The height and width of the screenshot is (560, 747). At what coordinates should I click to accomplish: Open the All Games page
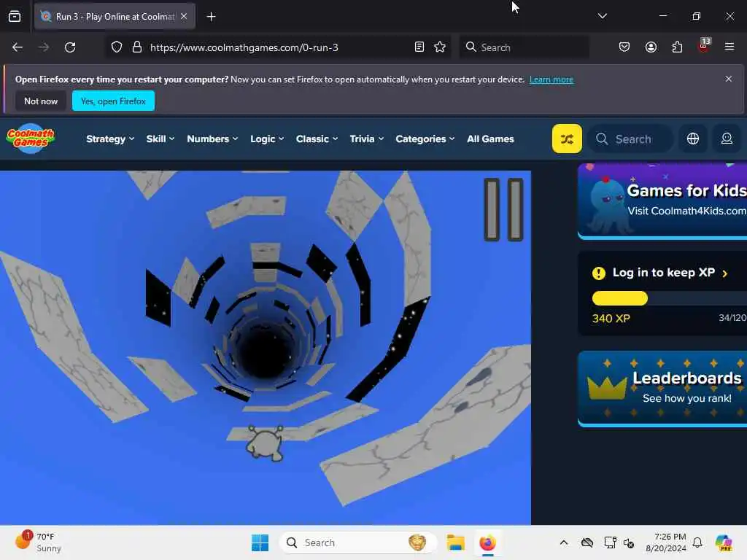pos(490,139)
